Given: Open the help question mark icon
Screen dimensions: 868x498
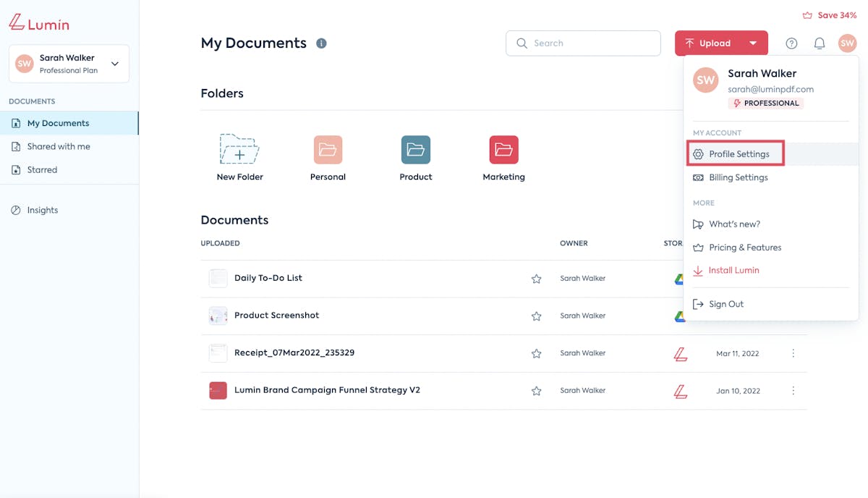Looking at the screenshot, I should tap(791, 43).
